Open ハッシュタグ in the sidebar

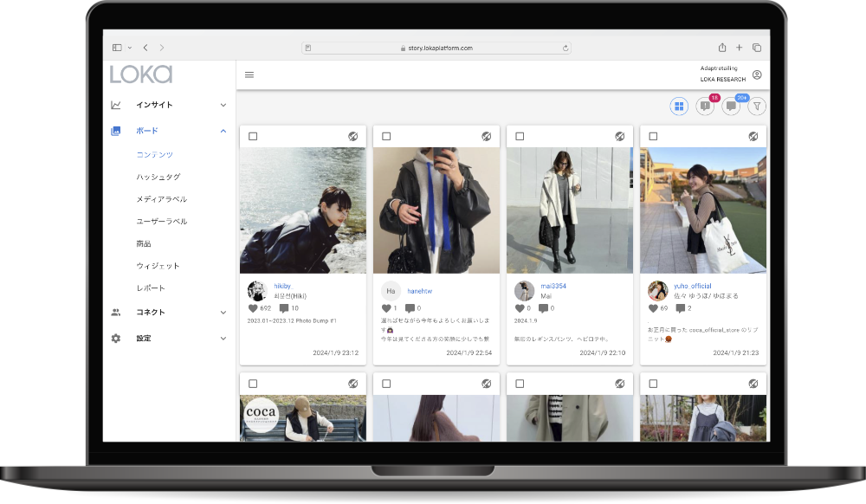coord(158,177)
